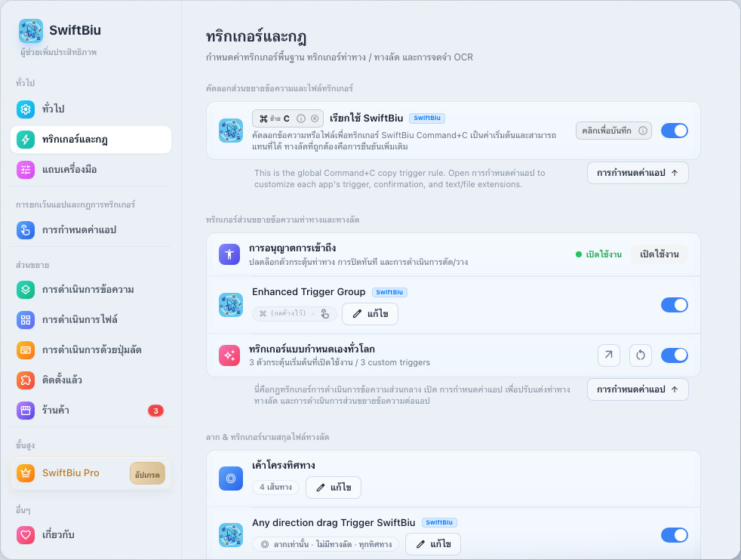Click Any direction drag Trigger app icon

click(231, 535)
